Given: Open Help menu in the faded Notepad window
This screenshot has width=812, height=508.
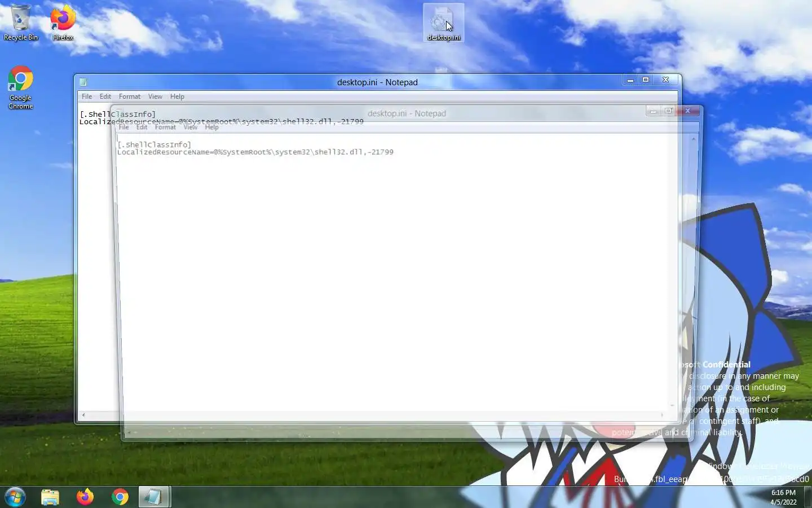Looking at the screenshot, I should tap(211, 127).
